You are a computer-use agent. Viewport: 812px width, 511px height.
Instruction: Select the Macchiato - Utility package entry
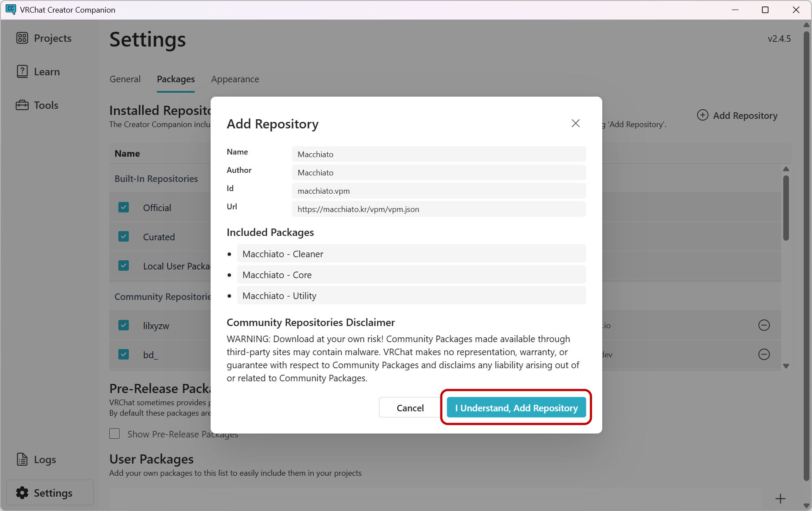click(411, 296)
